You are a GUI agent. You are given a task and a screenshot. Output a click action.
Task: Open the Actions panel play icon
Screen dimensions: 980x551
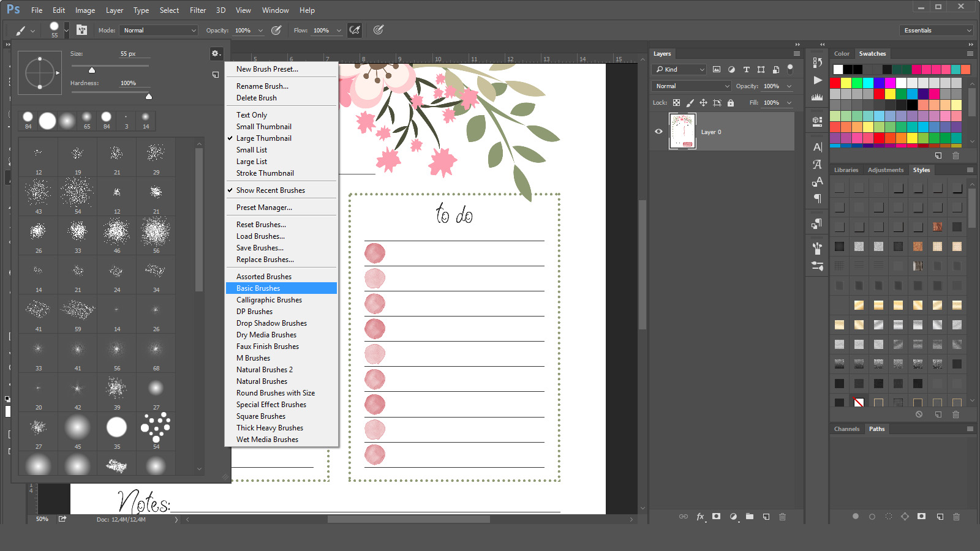[x=817, y=80]
